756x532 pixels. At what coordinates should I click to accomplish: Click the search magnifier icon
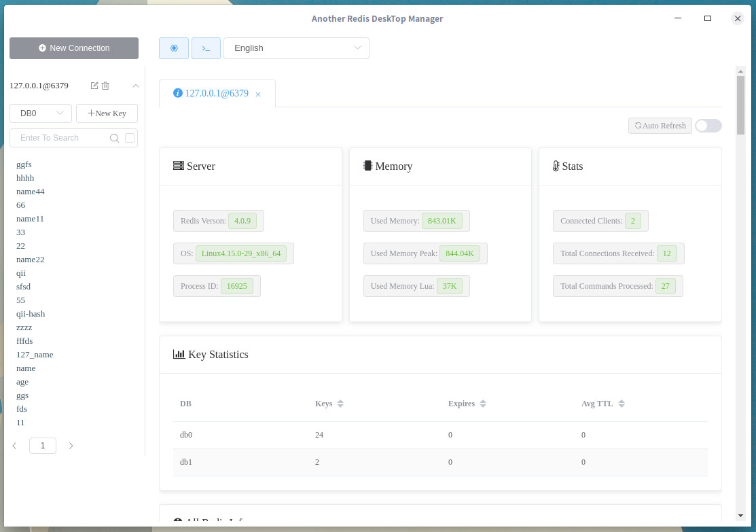[114, 138]
